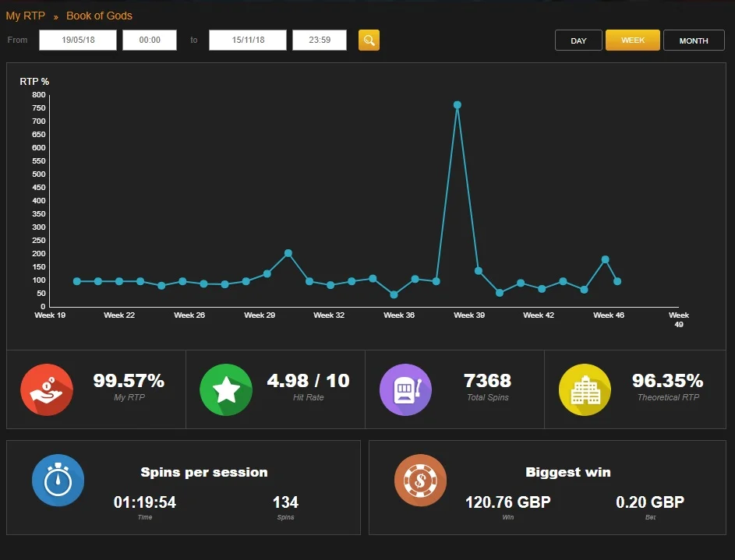Click the end time field 23:59

click(x=320, y=41)
